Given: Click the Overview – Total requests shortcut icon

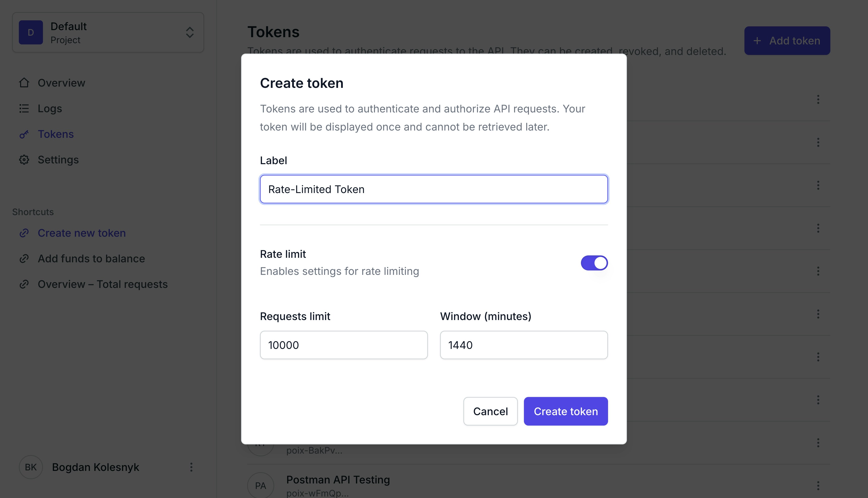Looking at the screenshot, I should pos(24,284).
